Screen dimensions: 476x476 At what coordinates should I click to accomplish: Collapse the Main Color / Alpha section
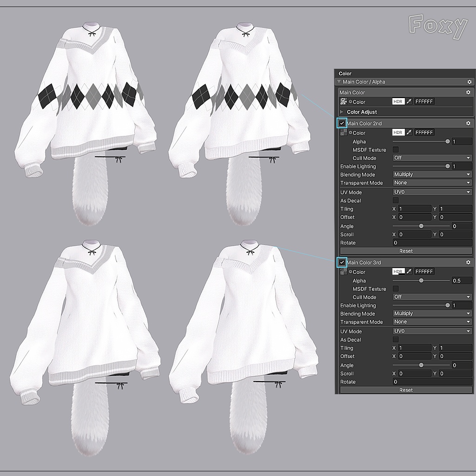pyautogui.click(x=339, y=82)
